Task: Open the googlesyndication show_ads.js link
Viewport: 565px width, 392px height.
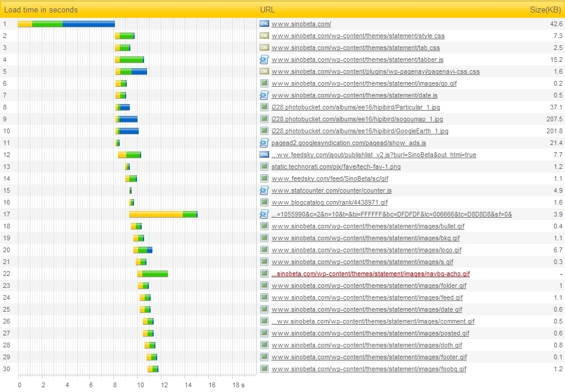Action: 349,143
